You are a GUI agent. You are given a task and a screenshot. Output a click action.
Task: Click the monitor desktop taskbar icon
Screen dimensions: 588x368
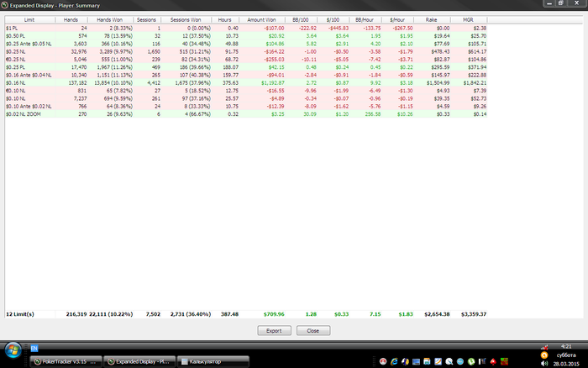416,361
